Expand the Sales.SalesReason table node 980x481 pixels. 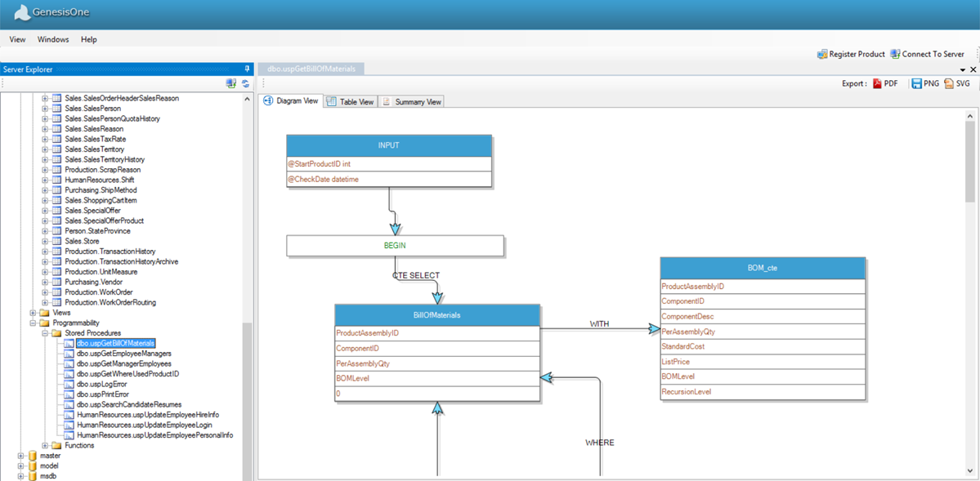(45, 129)
